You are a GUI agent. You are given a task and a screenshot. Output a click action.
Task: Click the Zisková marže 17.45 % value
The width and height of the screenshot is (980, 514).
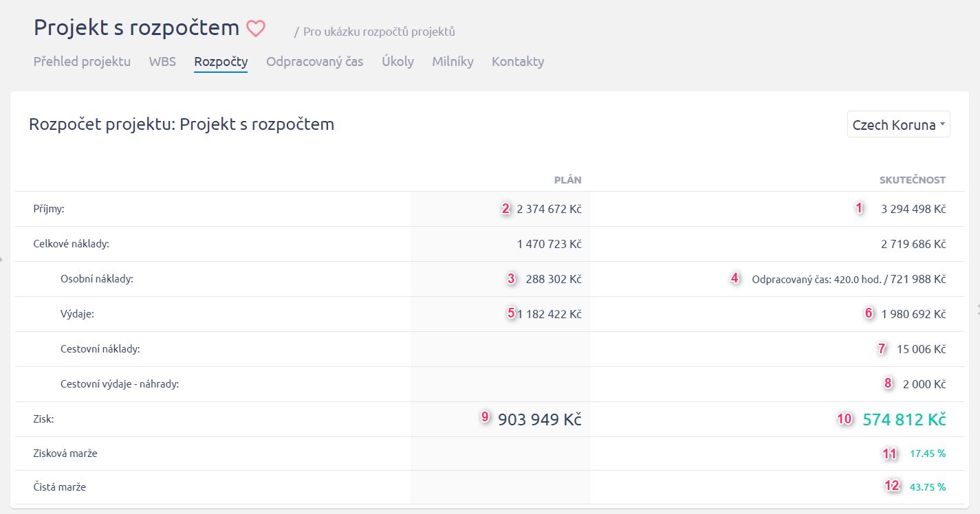tap(927, 454)
